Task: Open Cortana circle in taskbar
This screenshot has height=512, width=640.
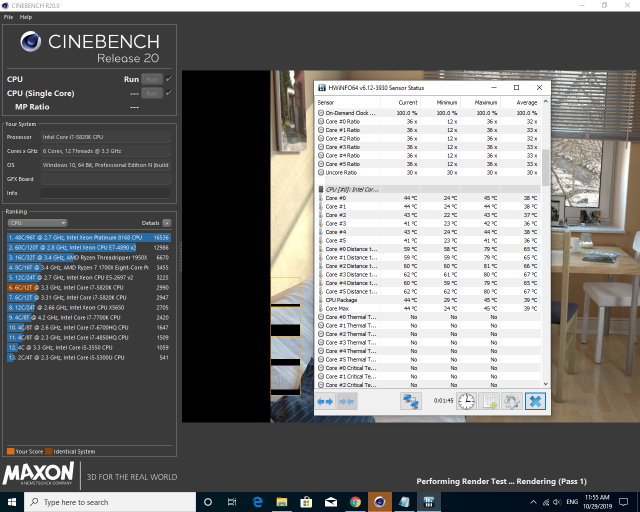Action: (x=208, y=502)
